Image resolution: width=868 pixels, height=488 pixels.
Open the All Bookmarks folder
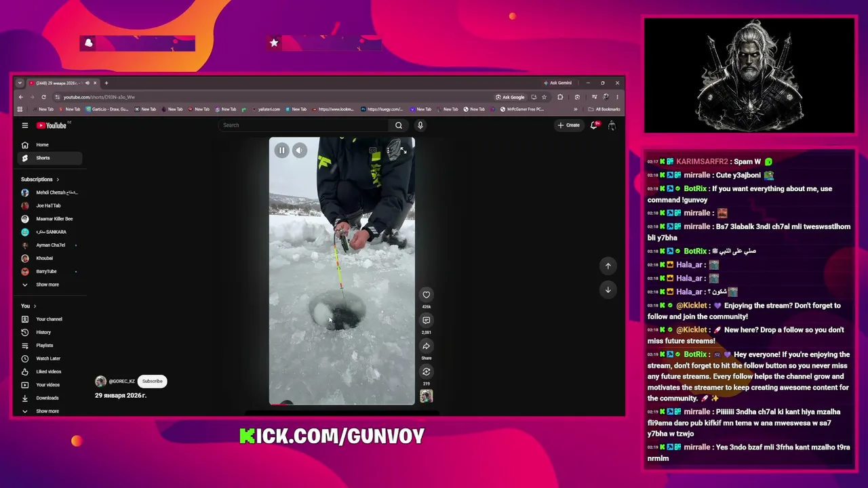pyautogui.click(x=604, y=109)
